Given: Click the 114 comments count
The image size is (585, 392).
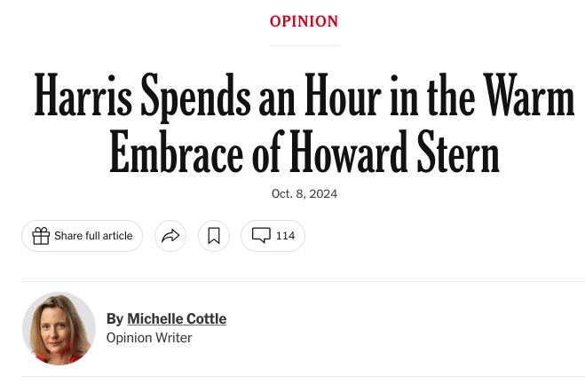Looking at the screenshot, I should [286, 236].
